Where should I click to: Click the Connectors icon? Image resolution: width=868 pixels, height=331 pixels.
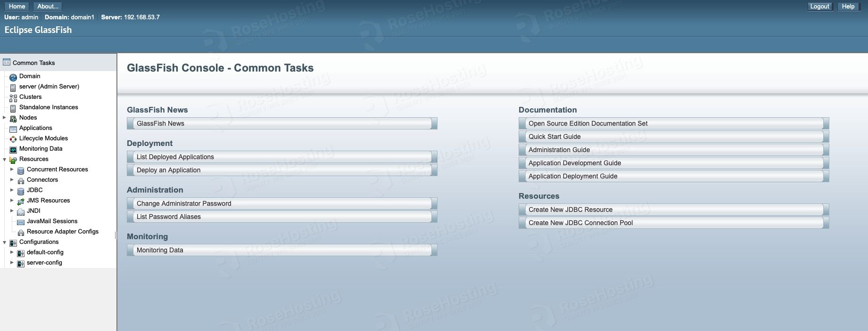pyautogui.click(x=21, y=180)
